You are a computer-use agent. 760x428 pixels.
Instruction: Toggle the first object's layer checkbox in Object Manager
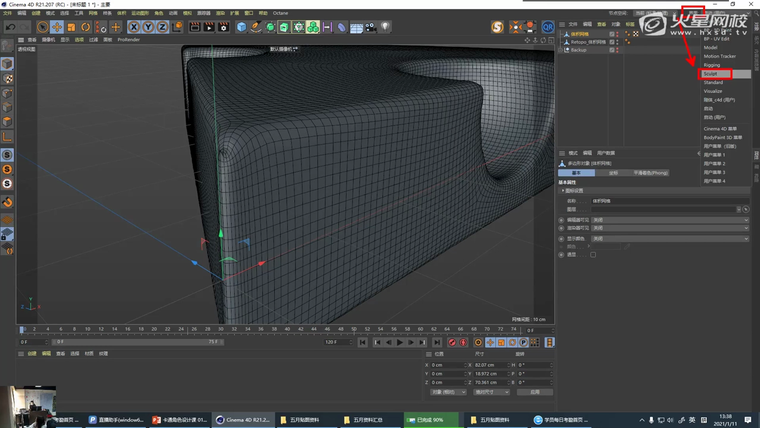point(613,33)
